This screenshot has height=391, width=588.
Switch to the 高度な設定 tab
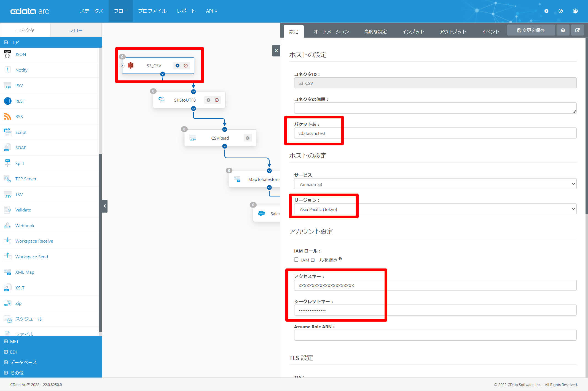pyautogui.click(x=375, y=32)
